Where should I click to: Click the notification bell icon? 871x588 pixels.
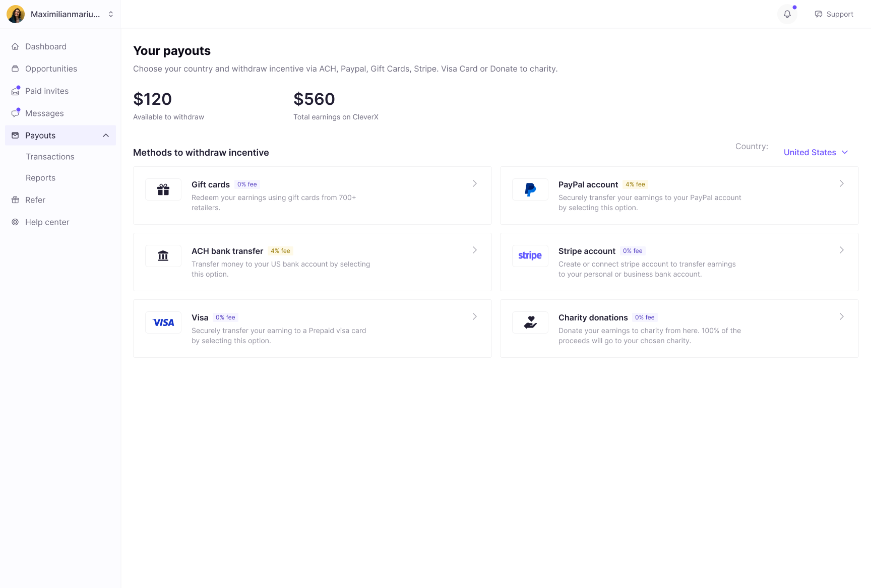(x=787, y=14)
